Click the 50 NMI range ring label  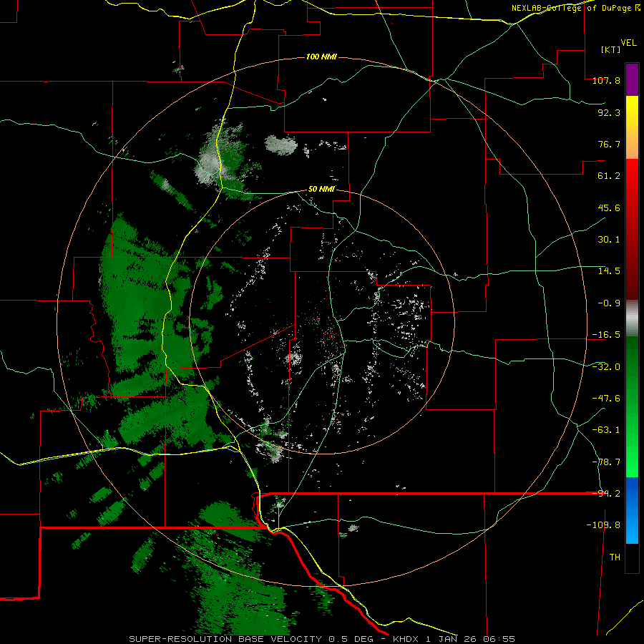pos(321,189)
